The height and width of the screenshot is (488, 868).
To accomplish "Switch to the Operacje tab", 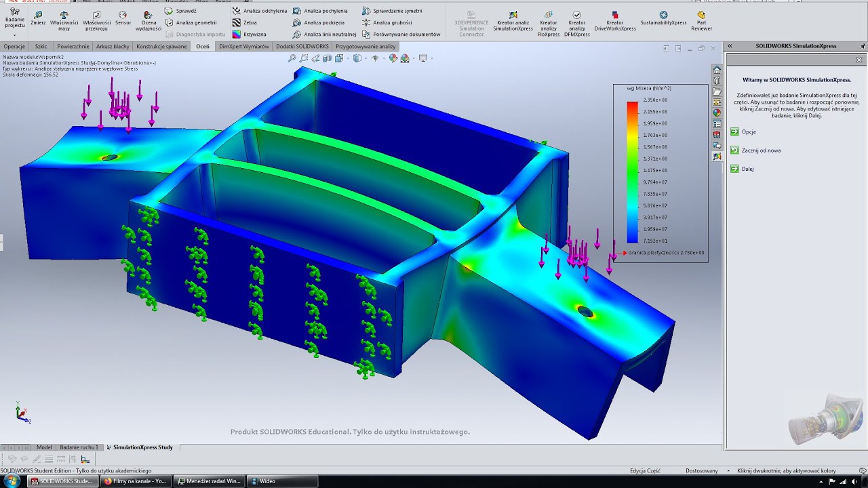I will click(x=14, y=46).
